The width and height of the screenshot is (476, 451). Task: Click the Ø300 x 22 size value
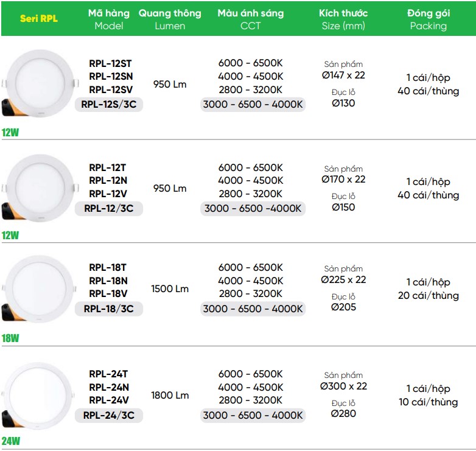tap(343, 386)
